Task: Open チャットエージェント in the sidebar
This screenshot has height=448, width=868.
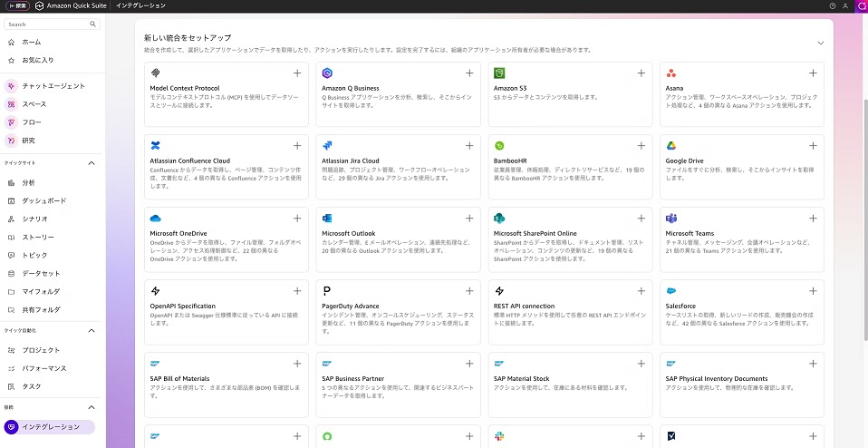Action: (53, 86)
